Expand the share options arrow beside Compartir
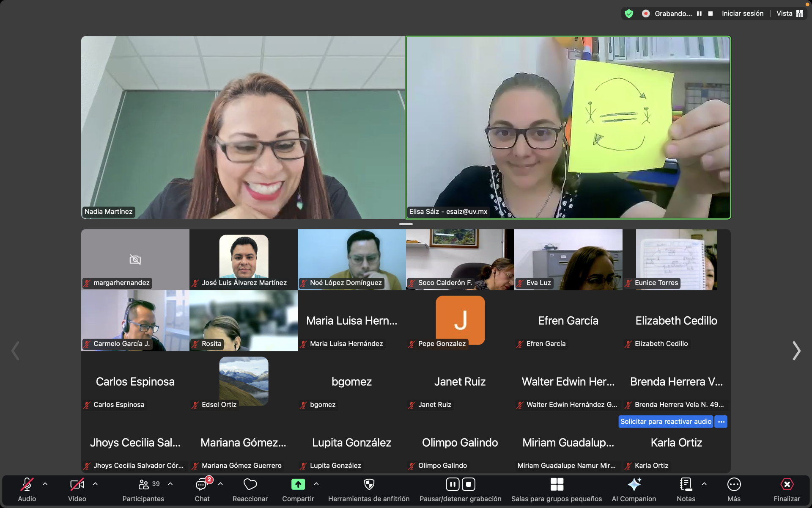 pos(316,484)
